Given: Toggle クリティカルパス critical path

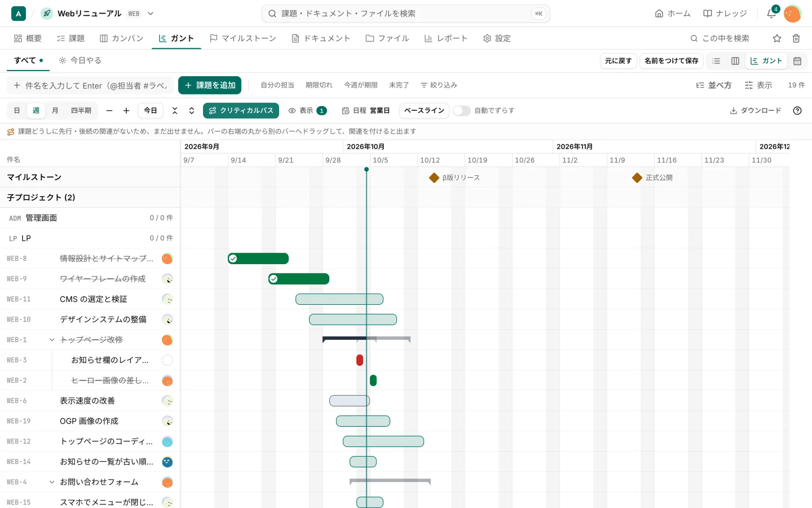Looking at the screenshot, I should point(241,111).
